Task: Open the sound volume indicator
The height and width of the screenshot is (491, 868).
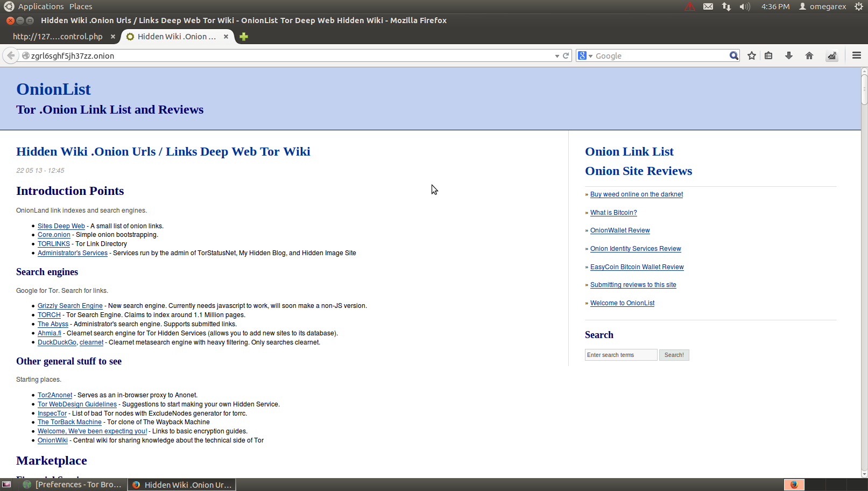Action: [745, 6]
